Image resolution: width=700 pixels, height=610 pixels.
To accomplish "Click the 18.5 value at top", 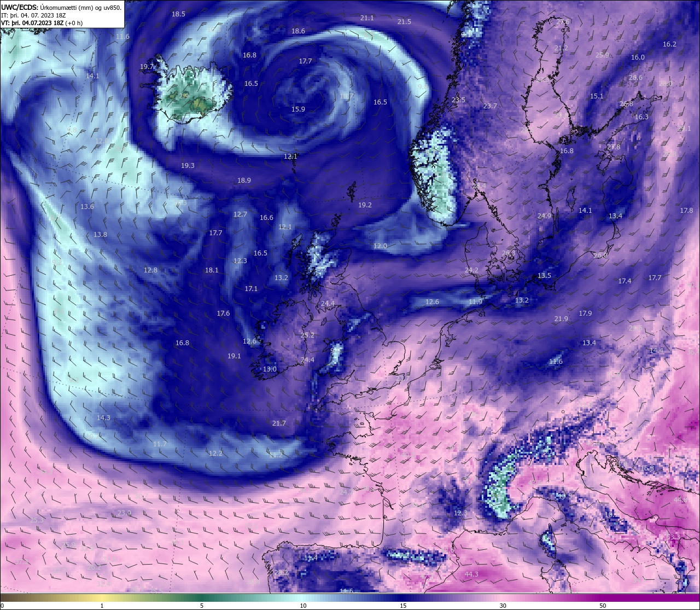I will [178, 14].
